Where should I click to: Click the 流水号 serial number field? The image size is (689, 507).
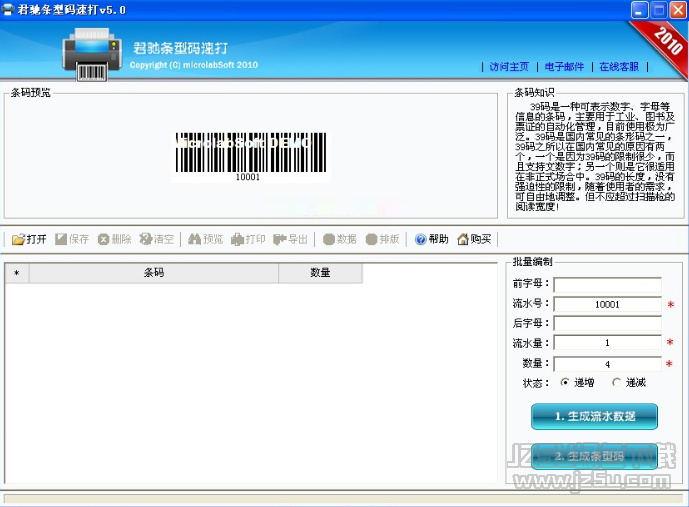607,304
